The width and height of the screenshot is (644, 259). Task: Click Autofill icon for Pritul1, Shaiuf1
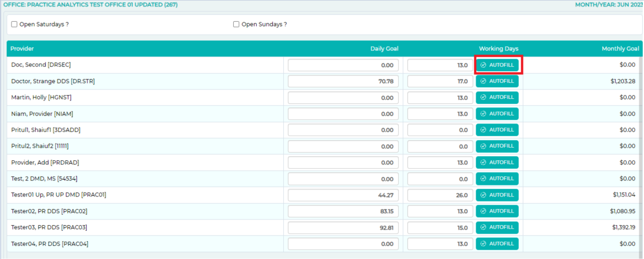pyautogui.click(x=483, y=130)
